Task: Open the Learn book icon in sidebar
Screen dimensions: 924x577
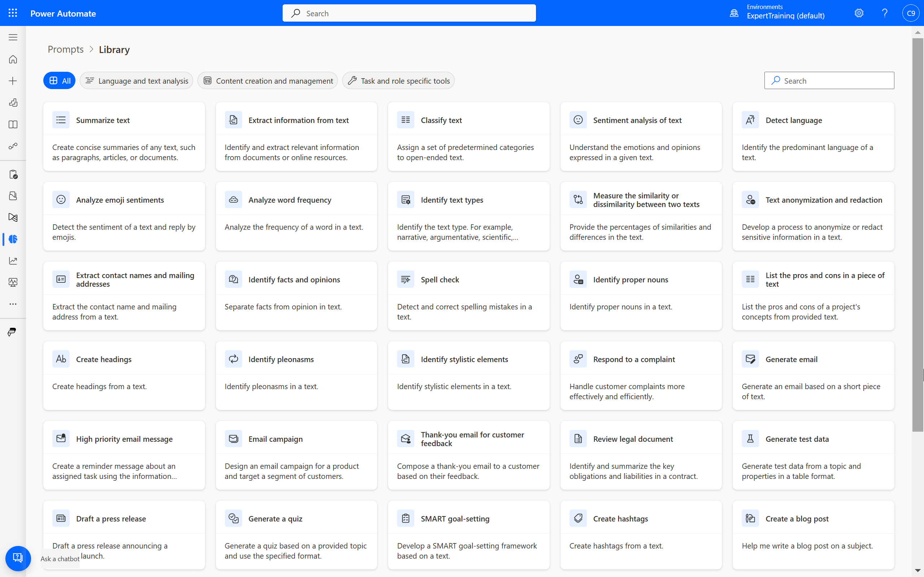Action: 13,124
